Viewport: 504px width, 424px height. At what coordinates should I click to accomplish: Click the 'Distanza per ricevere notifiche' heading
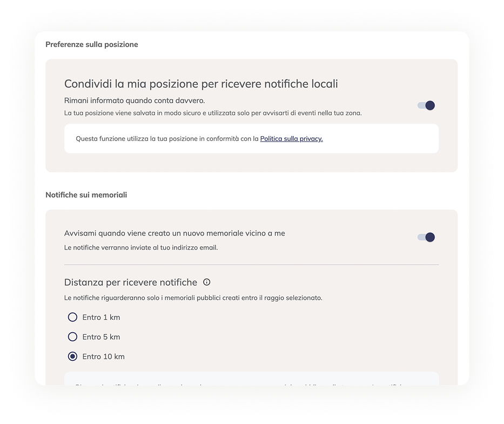132,282
